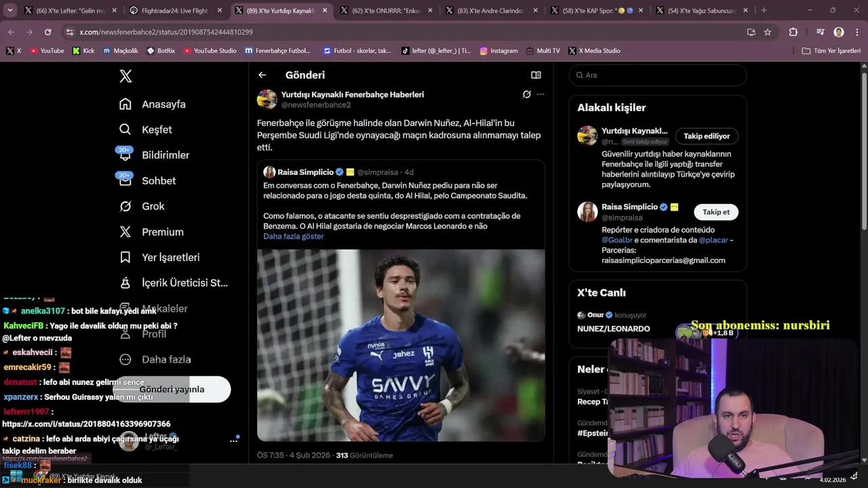Image resolution: width=868 pixels, height=488 pixels.
Task: Open reader view icon next to Gönderi
Action: 536,75
